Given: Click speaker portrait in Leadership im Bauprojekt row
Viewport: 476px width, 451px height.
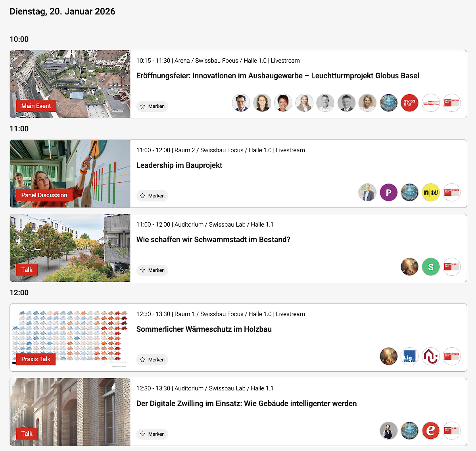Looking at the screenshot, I should click(367, 193).
